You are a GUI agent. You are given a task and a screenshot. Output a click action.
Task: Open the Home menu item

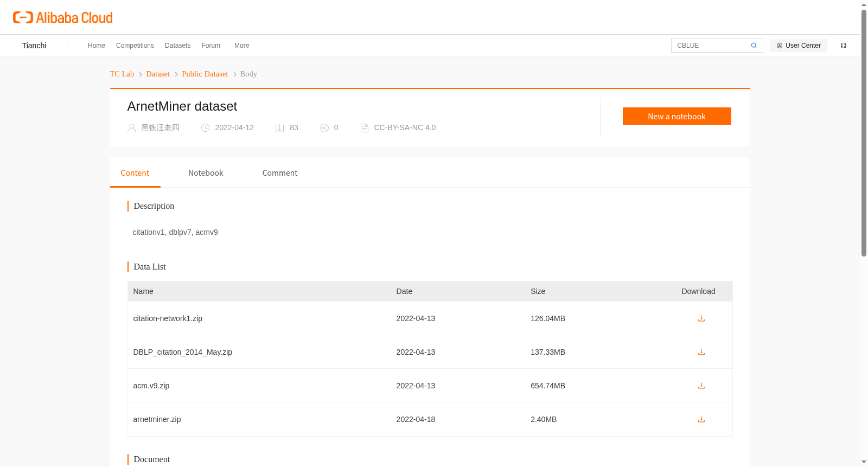pyautogui.click(x=97, y=46)
